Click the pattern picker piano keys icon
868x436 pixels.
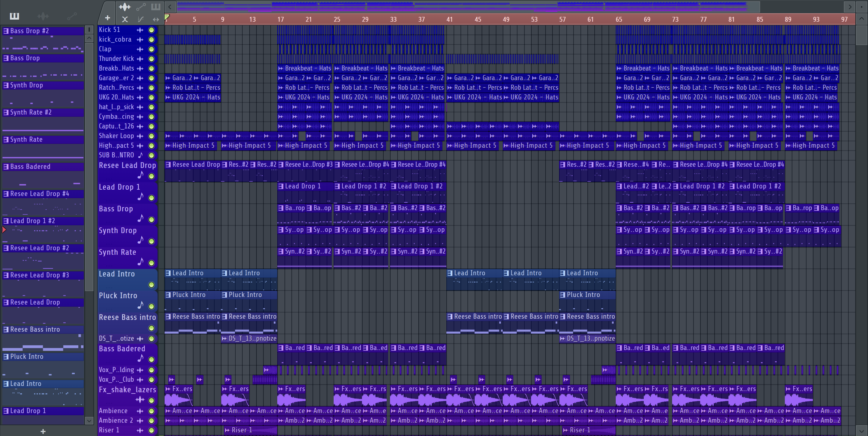(x=14, y=16)
